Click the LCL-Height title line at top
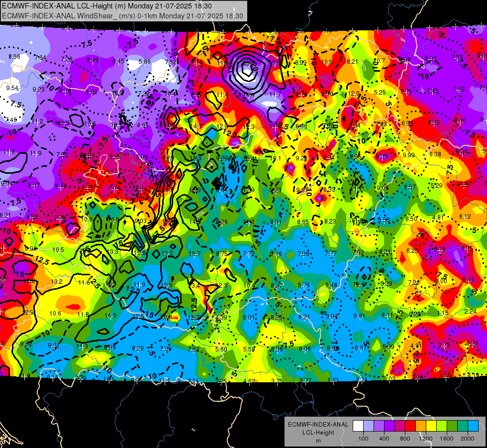 [107, 6]
